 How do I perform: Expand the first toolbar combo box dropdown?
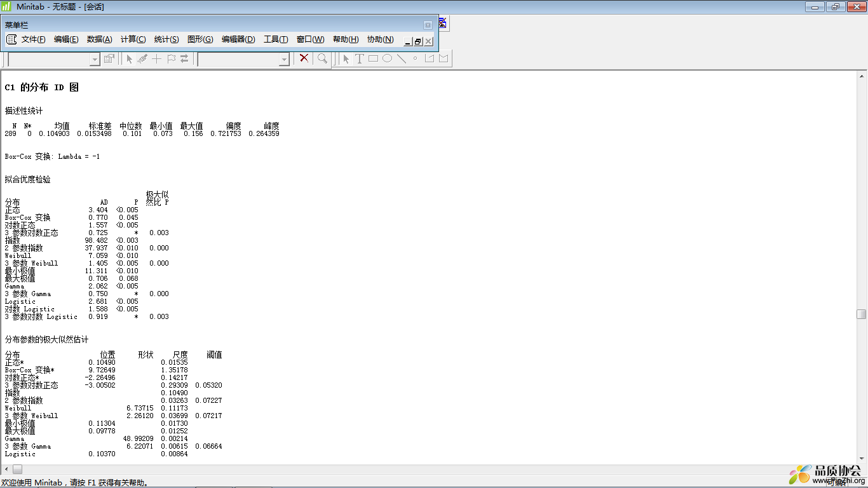tap(95, 59)
